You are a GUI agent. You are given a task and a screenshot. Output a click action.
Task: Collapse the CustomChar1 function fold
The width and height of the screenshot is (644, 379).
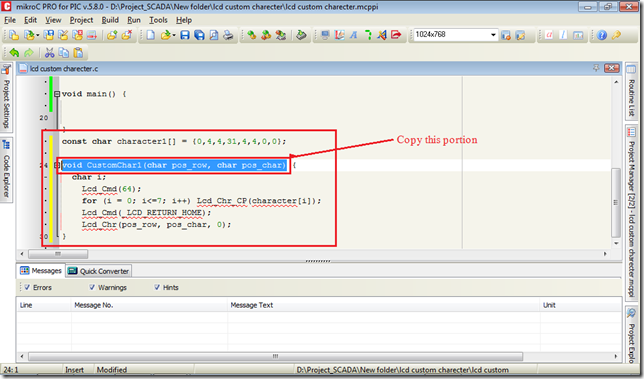[57, 165]
